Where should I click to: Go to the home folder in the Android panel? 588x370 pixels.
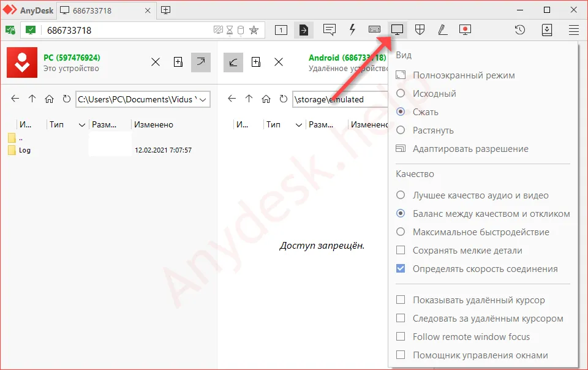click(266, 99)
